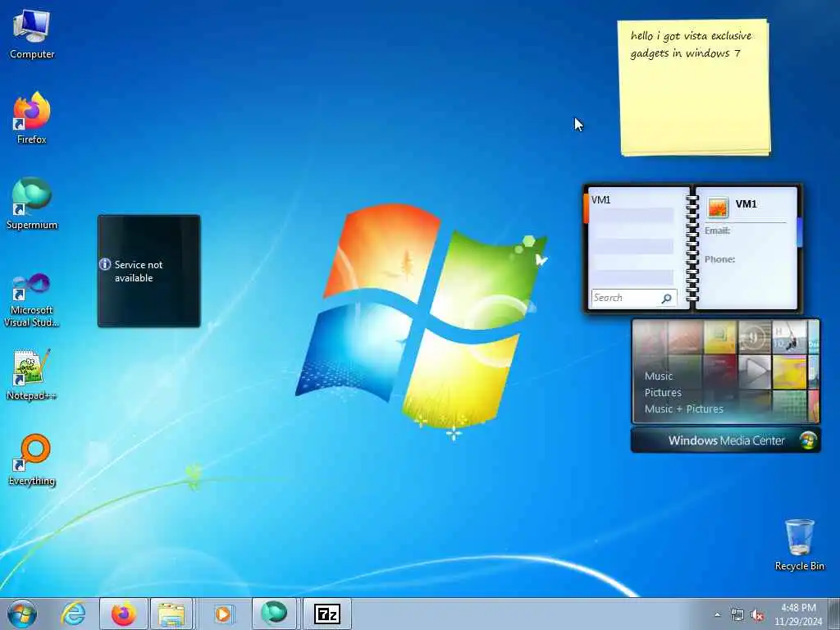Click the muted volume tray icon
The image size is (840, 630).
(x=757, y=615)
